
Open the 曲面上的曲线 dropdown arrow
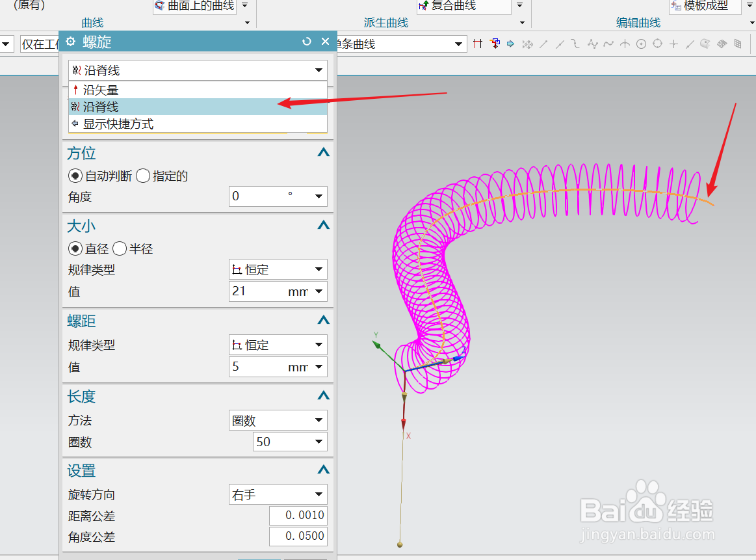pos(244,5)
